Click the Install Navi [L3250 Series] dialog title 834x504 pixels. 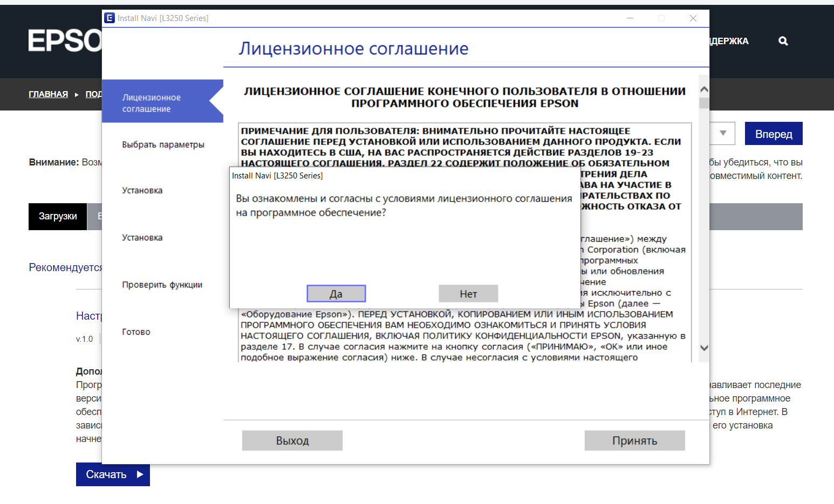(x=277, y=176)
